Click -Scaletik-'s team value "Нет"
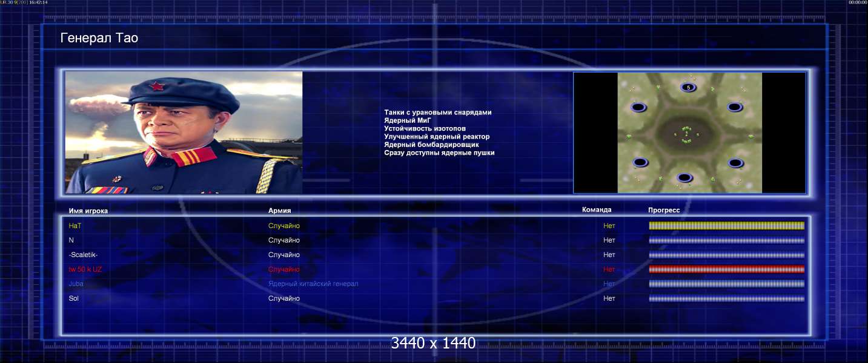Viewport: 868px width, 363px height. coord(609,255)
